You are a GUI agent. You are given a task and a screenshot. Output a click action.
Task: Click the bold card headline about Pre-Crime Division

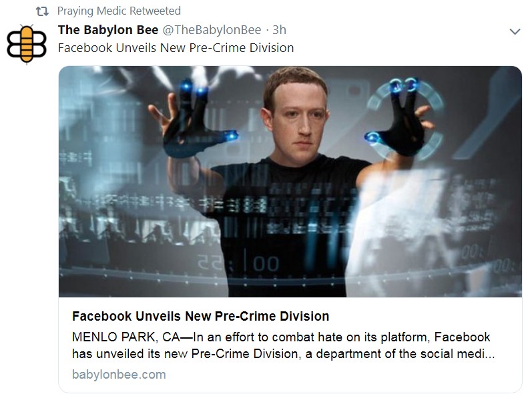click(200, 316)
